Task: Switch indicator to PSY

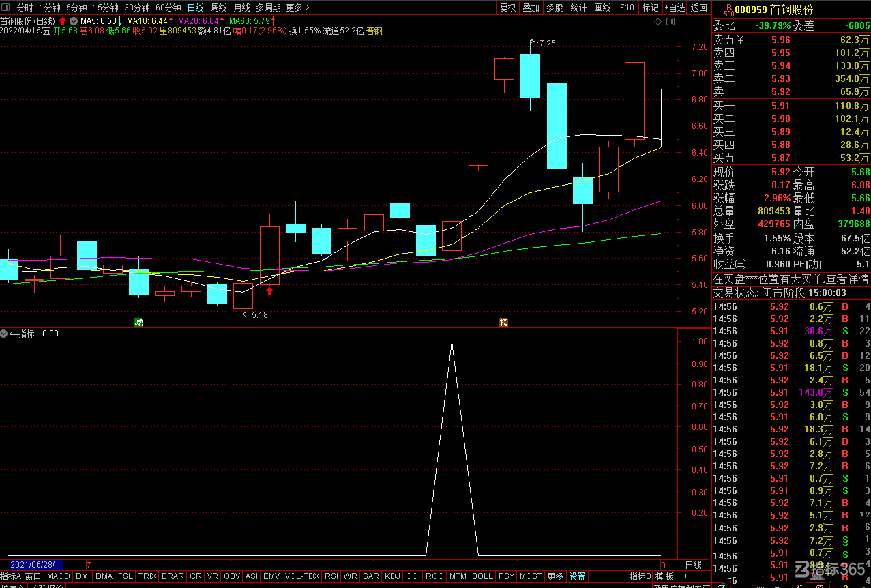Action: tap(506, 576)
